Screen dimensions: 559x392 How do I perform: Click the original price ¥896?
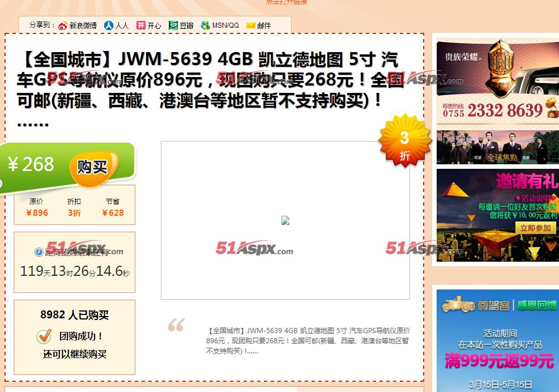[x=37, y=213]
